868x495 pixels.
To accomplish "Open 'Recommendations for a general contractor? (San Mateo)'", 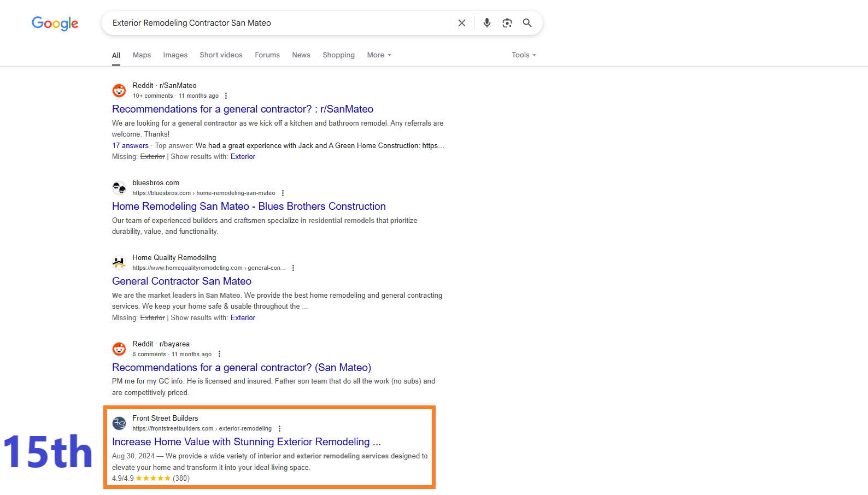I will [x=242, y=368].
